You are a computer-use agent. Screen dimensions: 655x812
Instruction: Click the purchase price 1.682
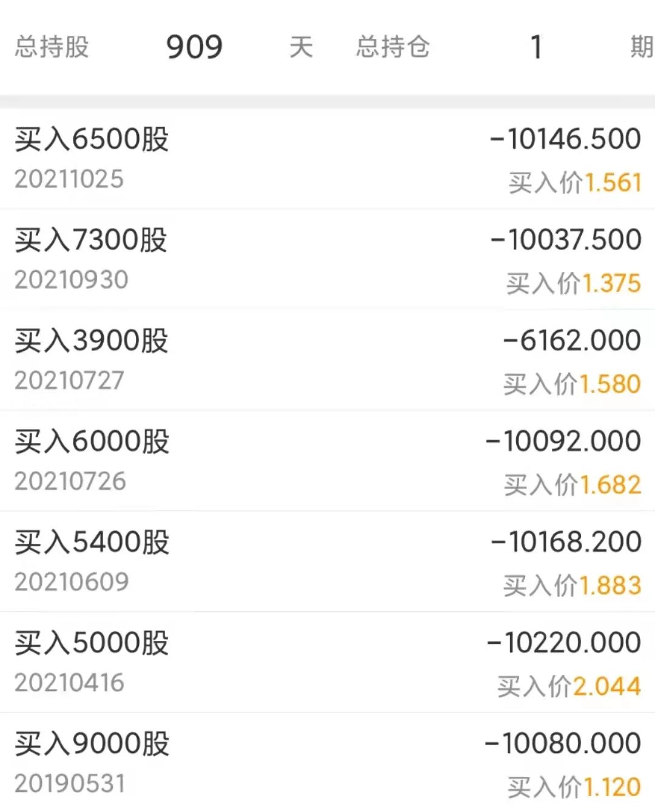(x=611, y=485)
